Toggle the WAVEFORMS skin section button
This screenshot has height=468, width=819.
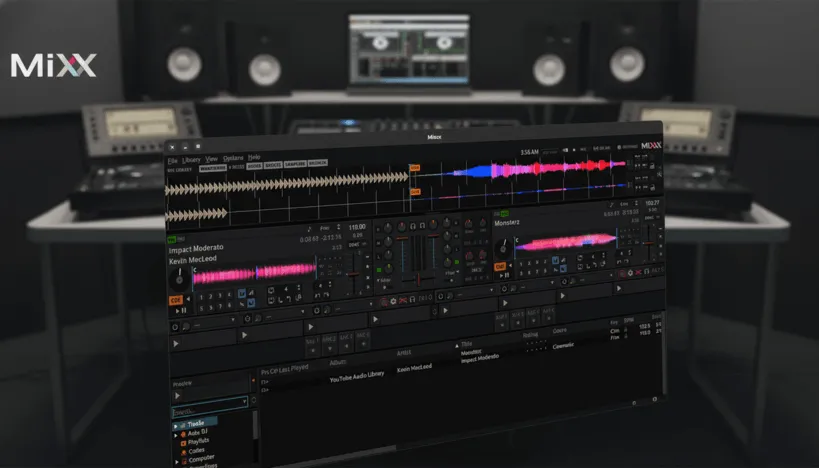click(x=212, y=168)
